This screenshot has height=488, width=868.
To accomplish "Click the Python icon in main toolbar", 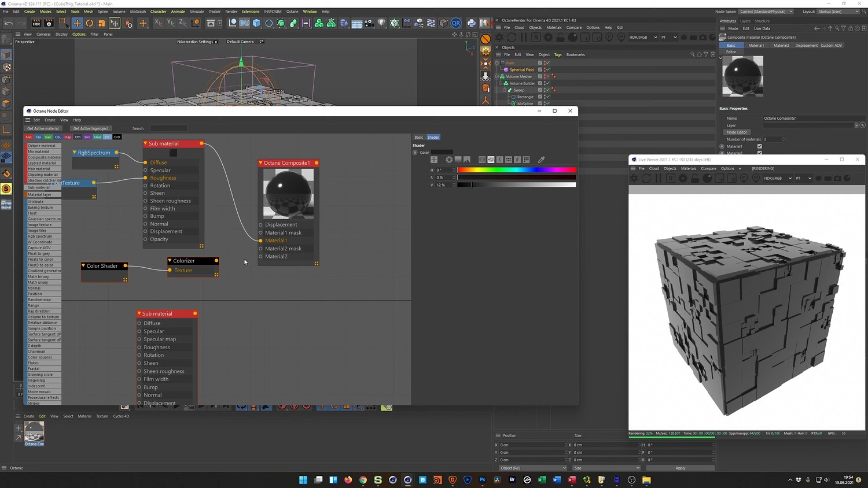I will pos(471,23).
